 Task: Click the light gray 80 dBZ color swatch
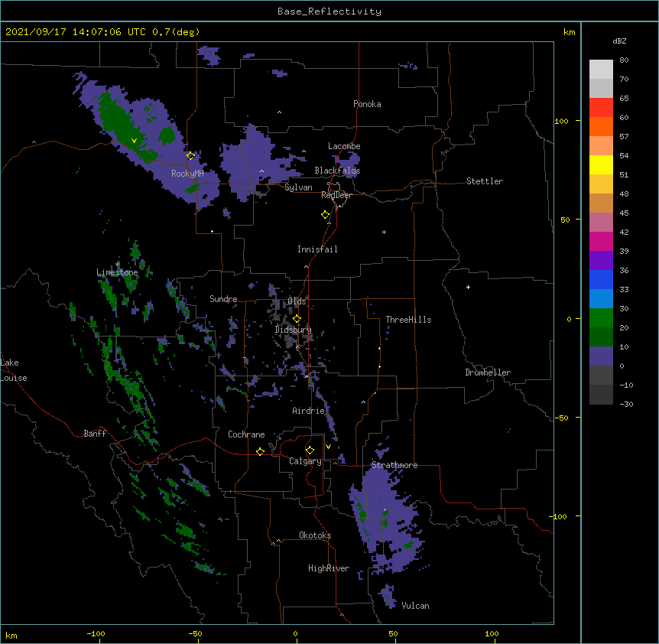(601, 70)
